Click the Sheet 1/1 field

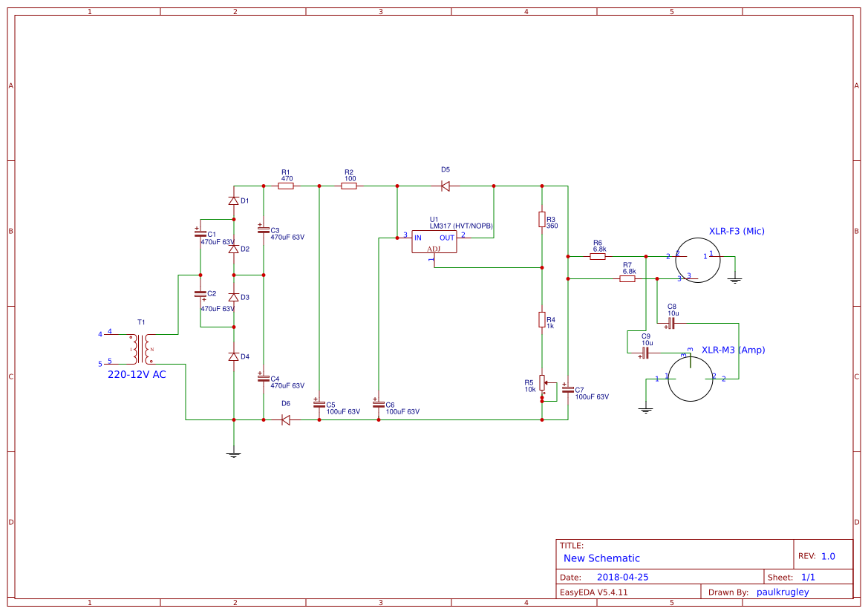(x=798, y=576)
